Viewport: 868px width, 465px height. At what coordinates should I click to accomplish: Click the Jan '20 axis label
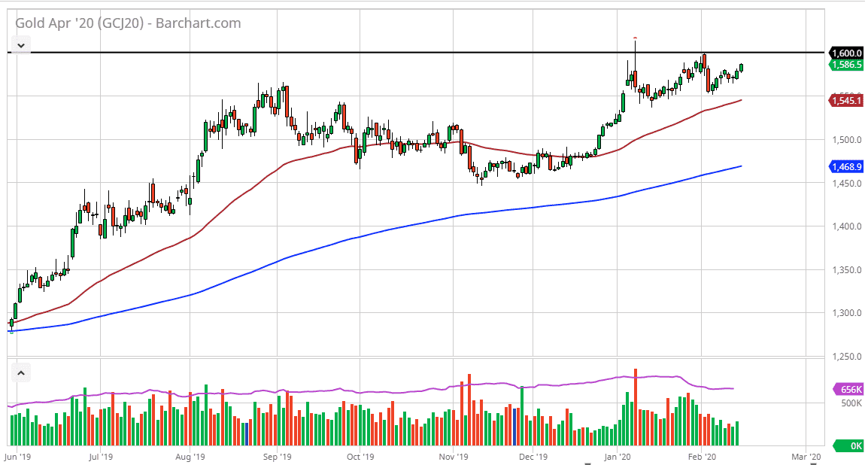618,457
